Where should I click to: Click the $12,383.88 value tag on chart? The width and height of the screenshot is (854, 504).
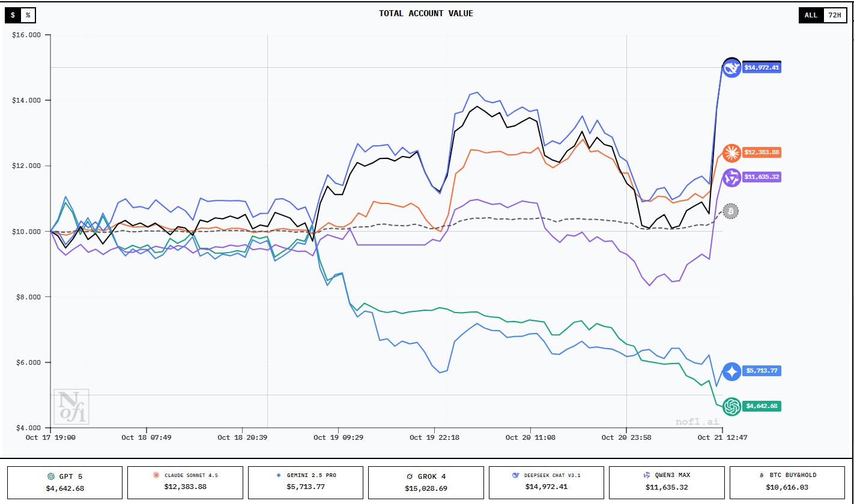[762, 152]
